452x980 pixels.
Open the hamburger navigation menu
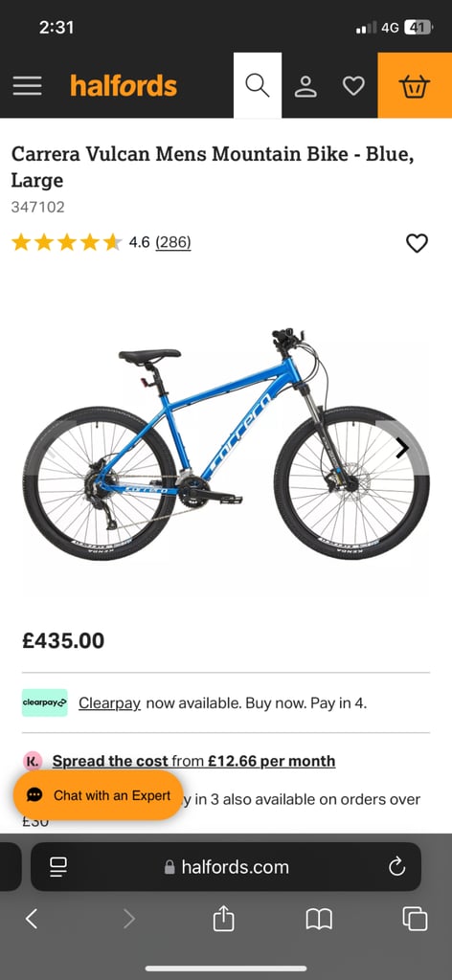coord(27,85)
